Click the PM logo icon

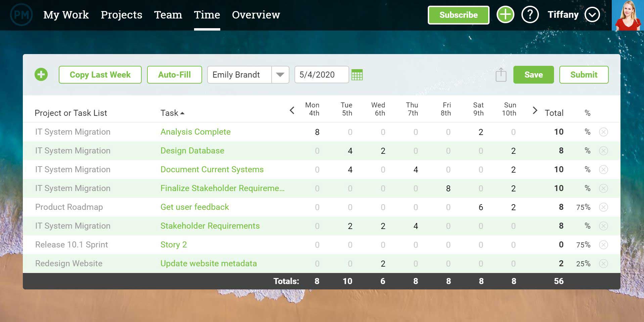point(21,15)
